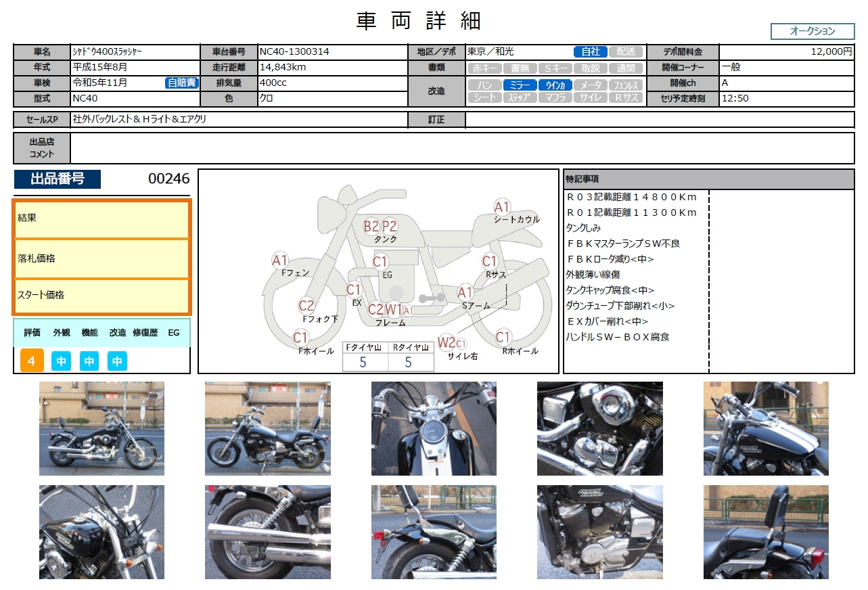Select the 自社 delivery option
The width and height of the screenshot is (868, 590).
point(590,51)
